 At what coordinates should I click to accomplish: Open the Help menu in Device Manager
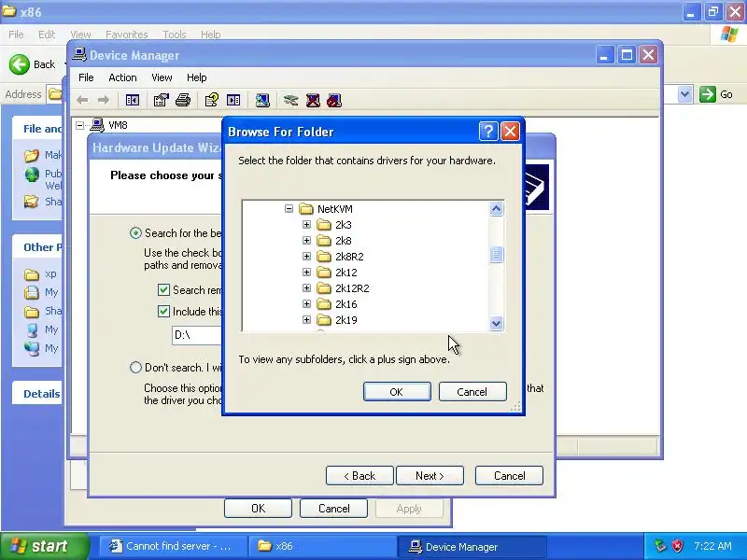(196, 77)
